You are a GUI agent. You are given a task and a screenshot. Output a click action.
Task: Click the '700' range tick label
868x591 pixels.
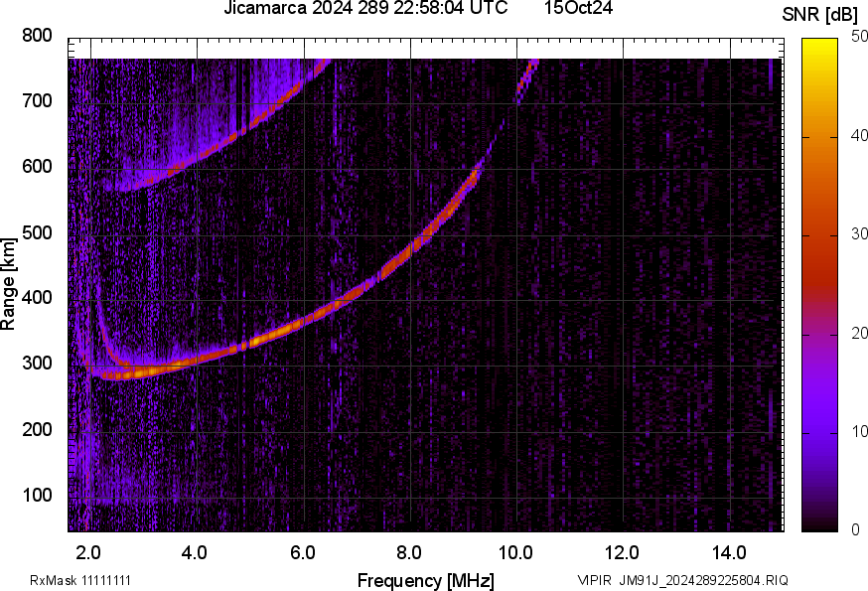tap(37, 100)
